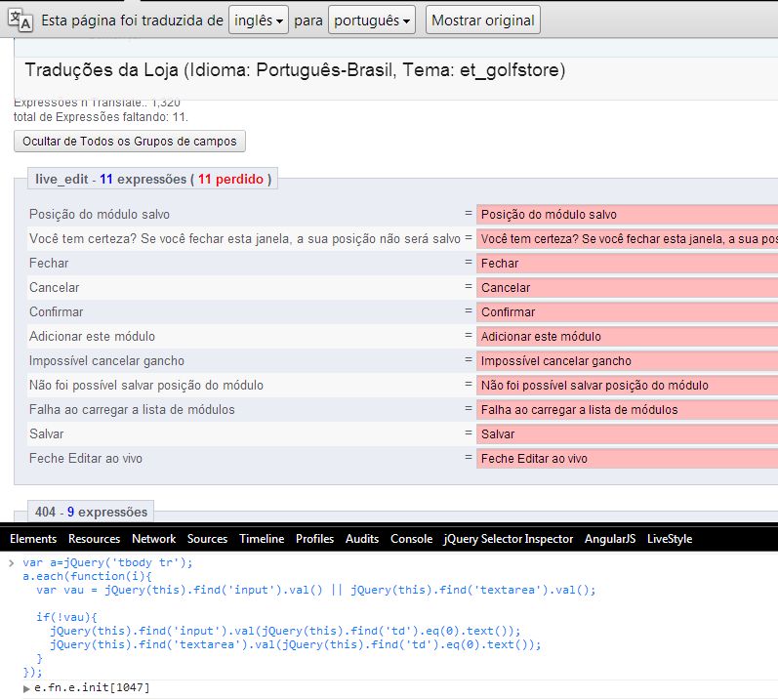Image resolution: width=778 pixels, height=700 pixels.
Task: Open the 'português' target language dropdown
Action: [372, 21]
